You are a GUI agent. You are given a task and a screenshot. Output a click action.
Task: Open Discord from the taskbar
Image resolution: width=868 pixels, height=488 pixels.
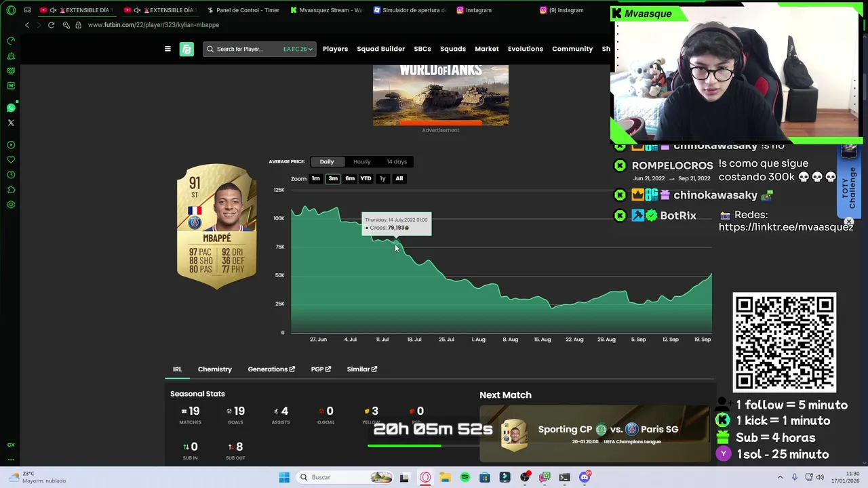coord(585,477)
